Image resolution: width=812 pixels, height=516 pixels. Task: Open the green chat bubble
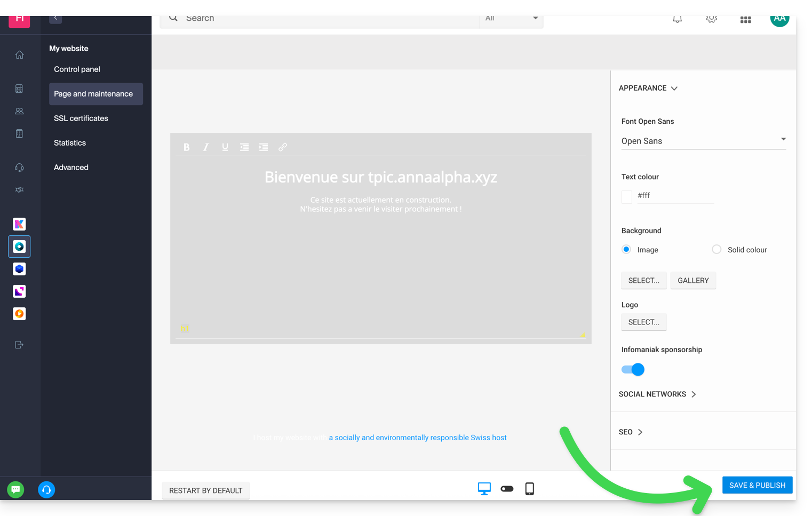[x=15, y=489]
